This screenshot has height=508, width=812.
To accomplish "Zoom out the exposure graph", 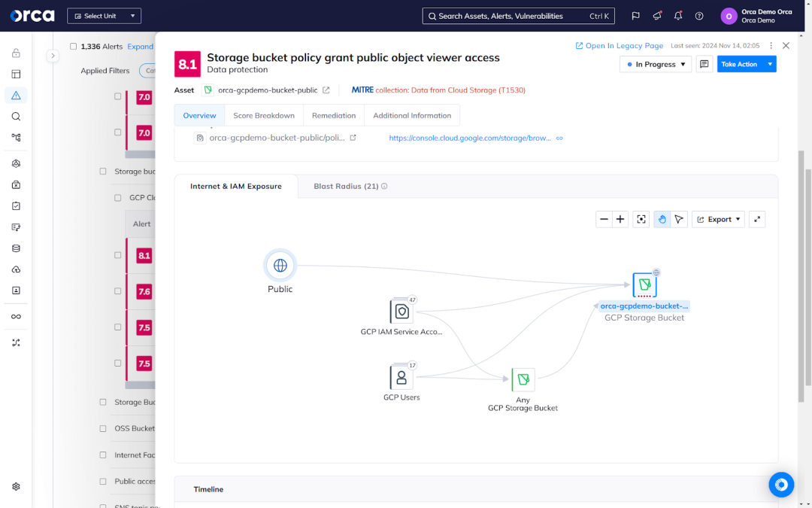I will click(604, 219).
